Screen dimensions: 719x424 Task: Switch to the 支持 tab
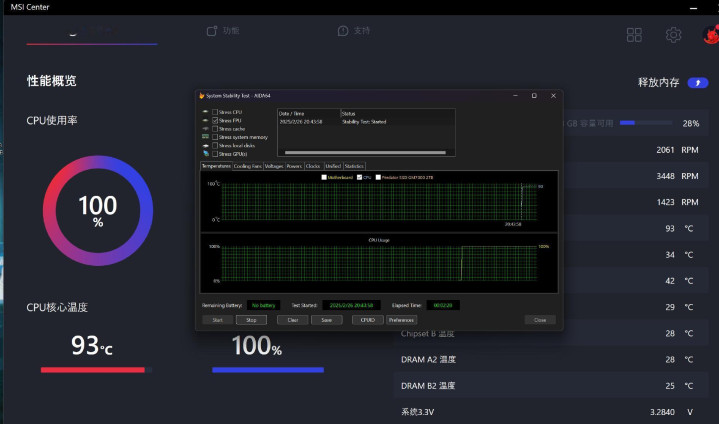click(x=354, y=31)
